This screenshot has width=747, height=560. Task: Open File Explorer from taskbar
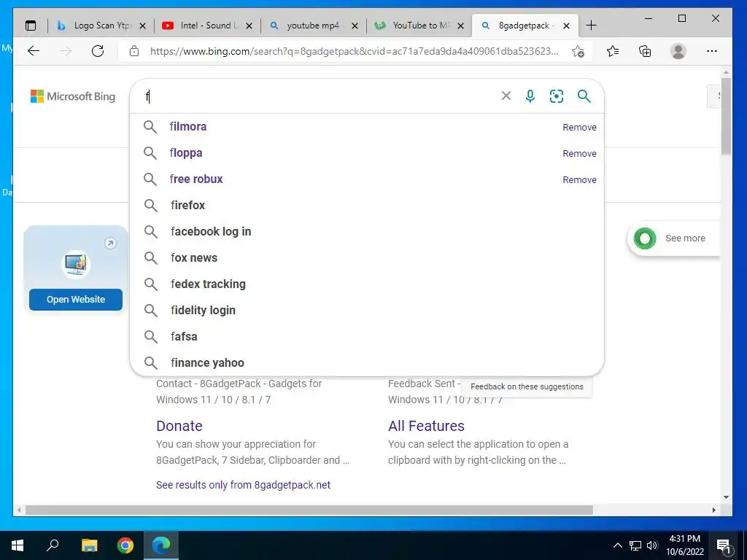pos(89,545)
